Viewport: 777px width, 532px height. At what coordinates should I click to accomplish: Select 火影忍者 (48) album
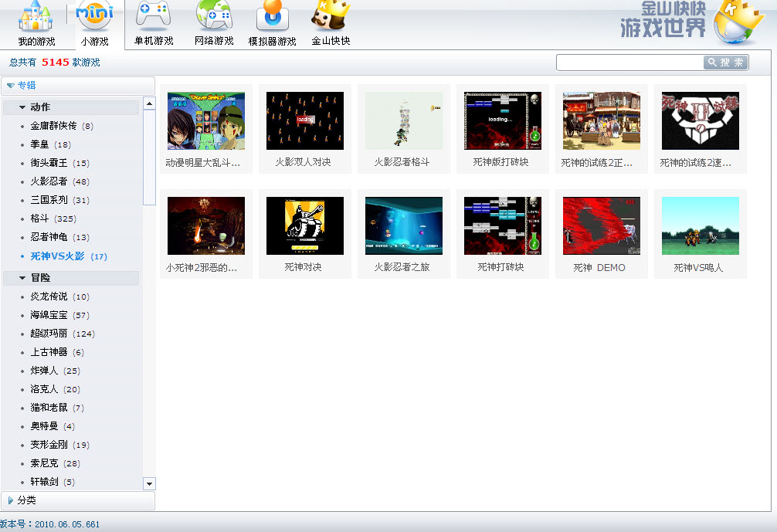(60, 181)
